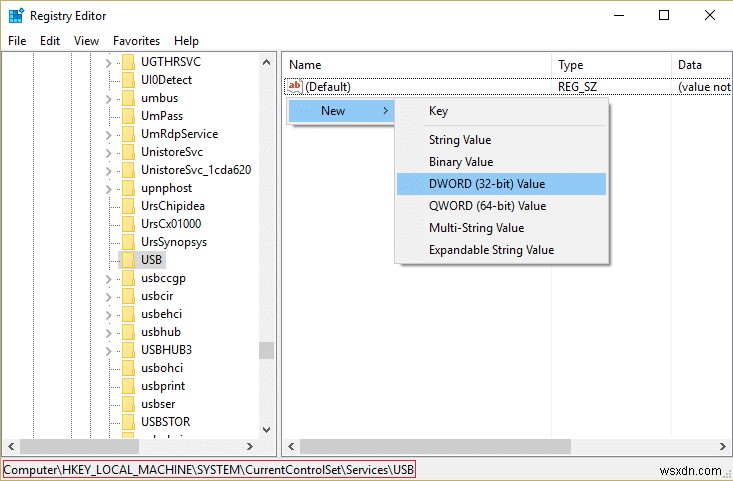Click the usbcir folder icon
The image size is (733, 481).
click(128, 296)
